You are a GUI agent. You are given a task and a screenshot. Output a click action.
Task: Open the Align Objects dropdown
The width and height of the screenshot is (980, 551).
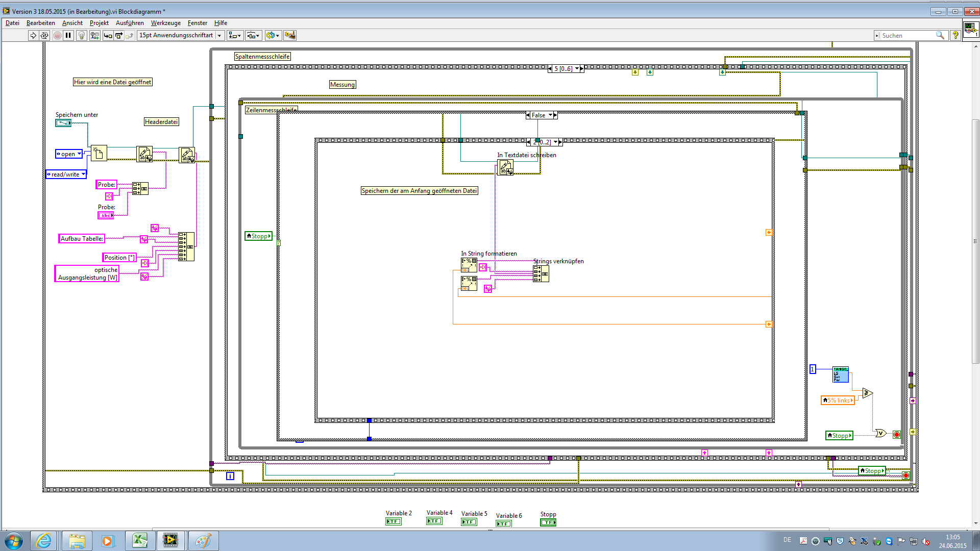235,35
